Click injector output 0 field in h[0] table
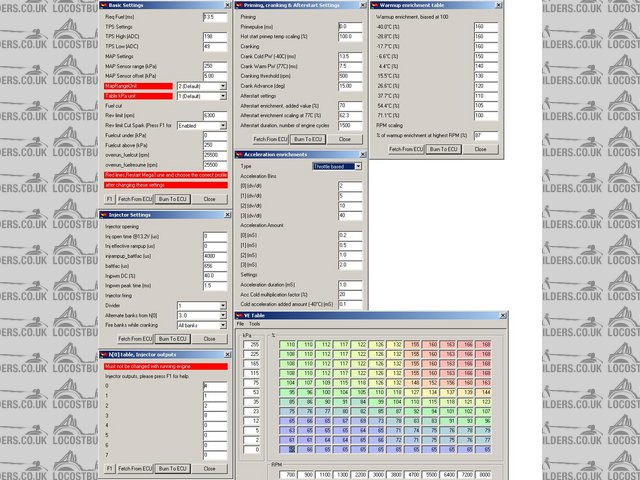This screenshot has width=640, height=480. click(x=215, y=386)
